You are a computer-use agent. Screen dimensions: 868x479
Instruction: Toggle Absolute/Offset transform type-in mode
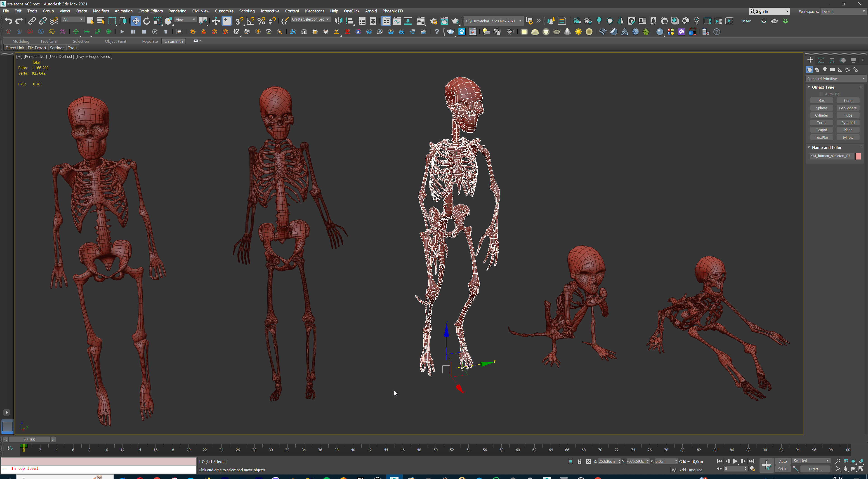(588, 461)
